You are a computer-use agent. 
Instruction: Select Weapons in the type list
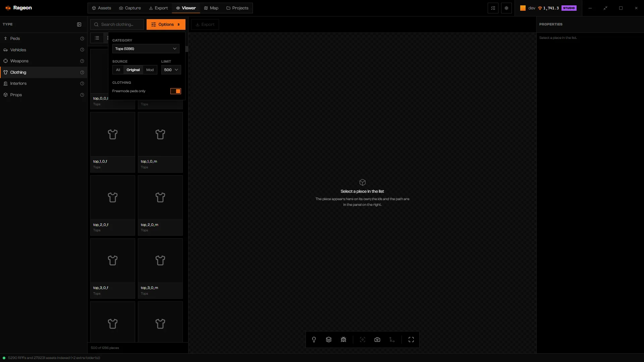(x=44, y=61)
